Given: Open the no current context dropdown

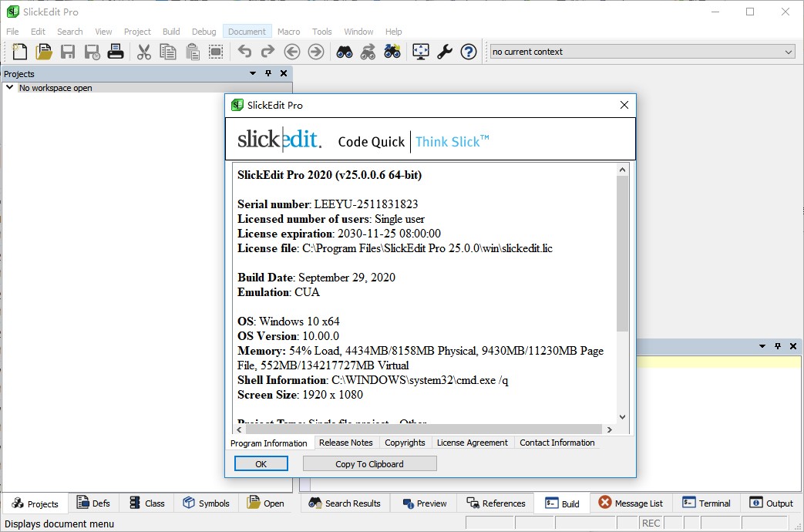Looking at the screenshot, I should 788,52.
